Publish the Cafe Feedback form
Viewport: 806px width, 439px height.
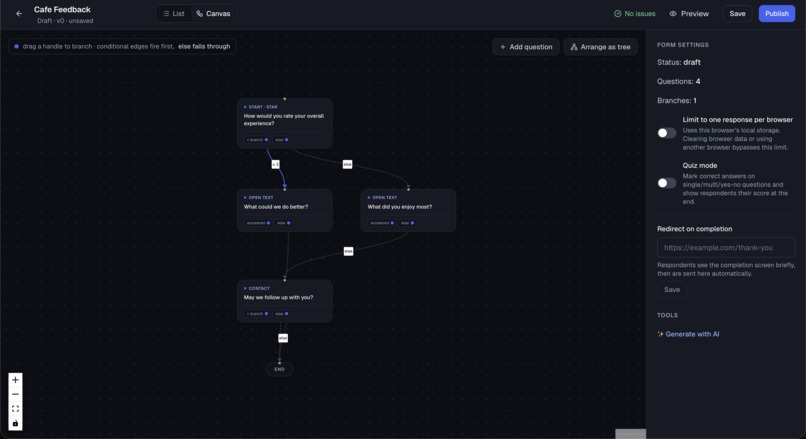777,14
